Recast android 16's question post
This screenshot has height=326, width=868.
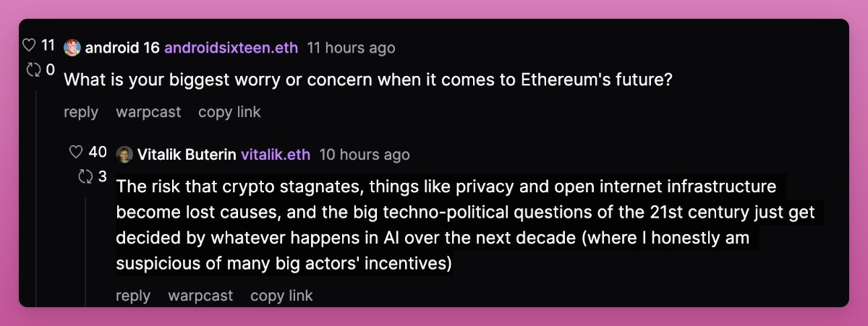point(33,70)
